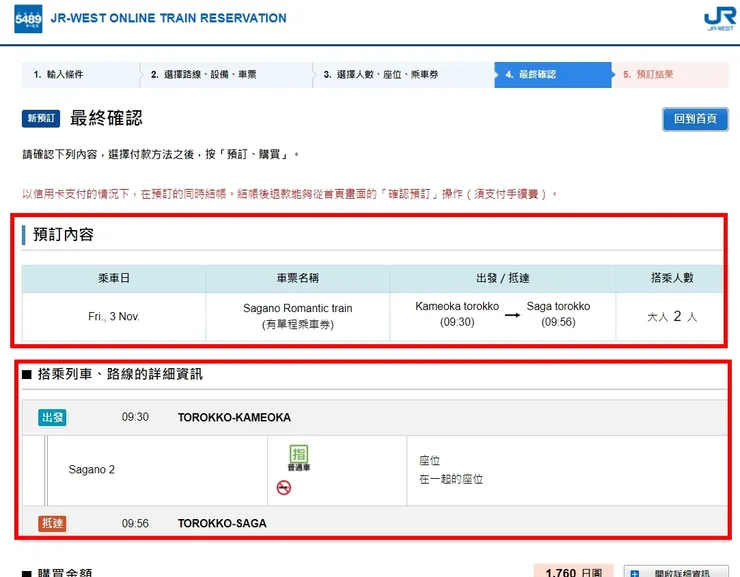This screenshot has width=740, height=577.
Task: Click the red credit card refund notice
Action: click(x=289, y=194)
